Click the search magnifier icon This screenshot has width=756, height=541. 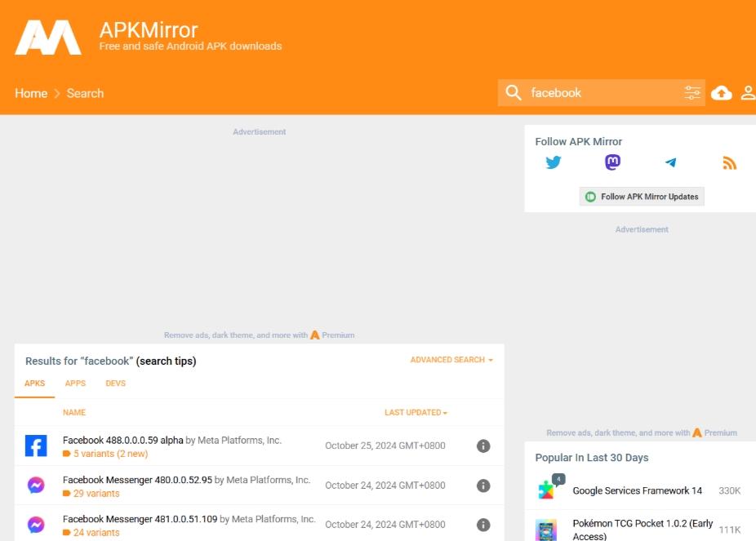point(514,92)
